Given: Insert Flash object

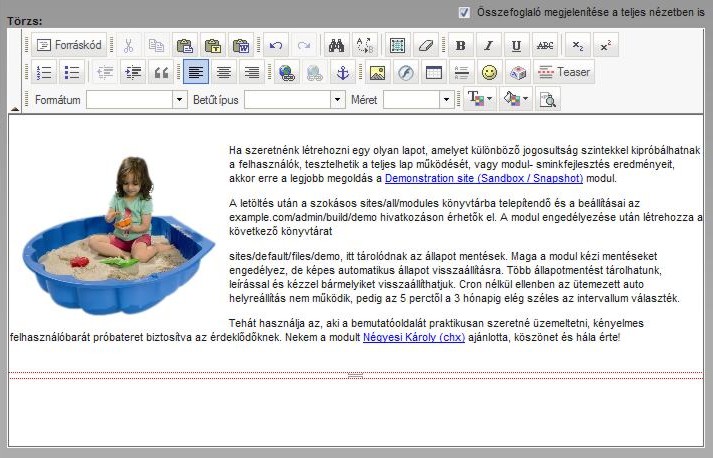Looking at the screenshot, I should [406, 72].
